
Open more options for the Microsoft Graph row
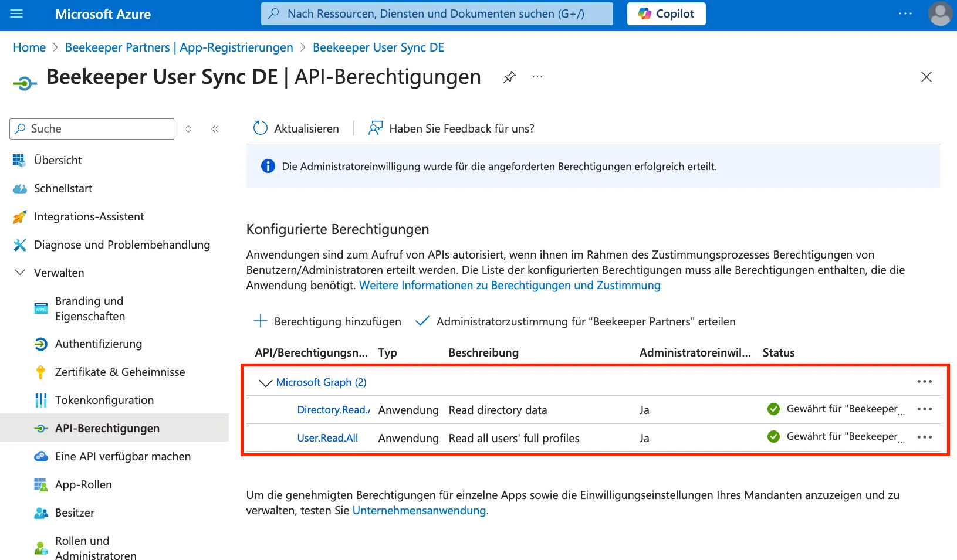click(925, 382)
